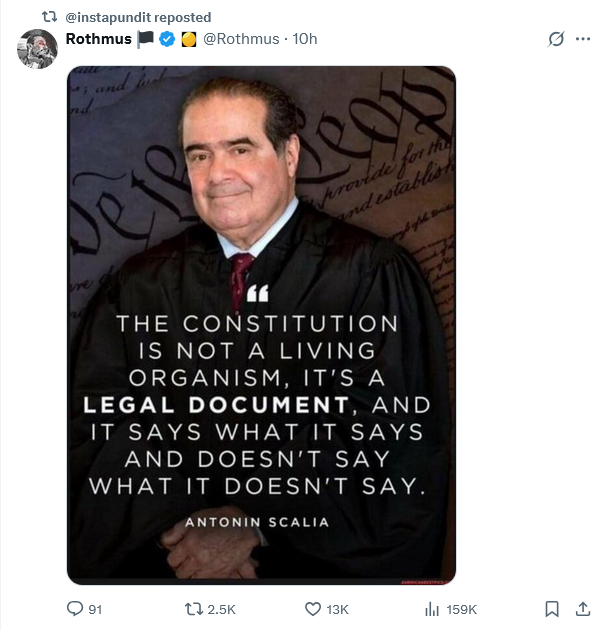Click the 10h post timestamp
608x630 pixels.
pos(305,39)
